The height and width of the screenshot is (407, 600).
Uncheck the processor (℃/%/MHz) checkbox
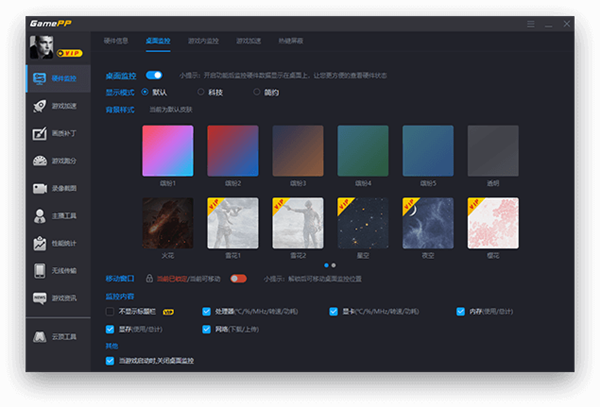tap(207, 312)
